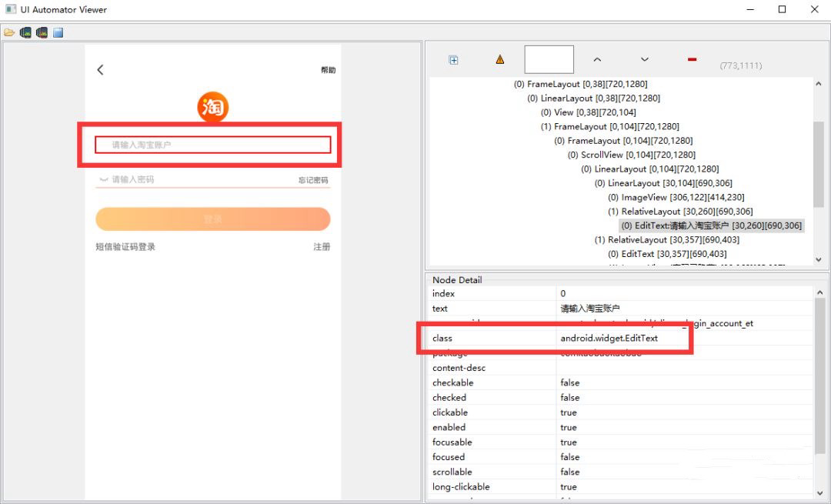Click the 注册 register link
The image size is (831, 504).
(322, 246)
